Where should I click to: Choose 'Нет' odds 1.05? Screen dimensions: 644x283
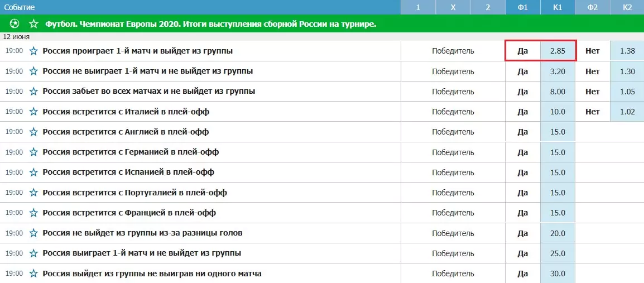tap(627, 91)
